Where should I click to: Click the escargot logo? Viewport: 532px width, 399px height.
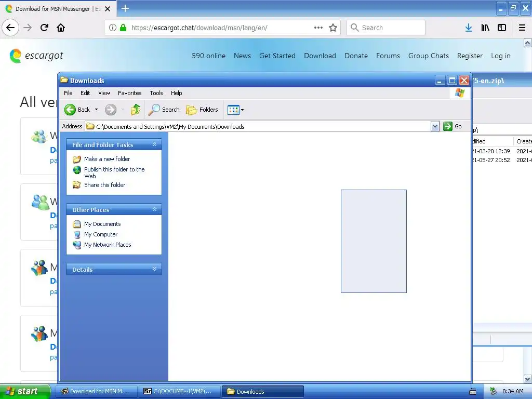(36, 56)
